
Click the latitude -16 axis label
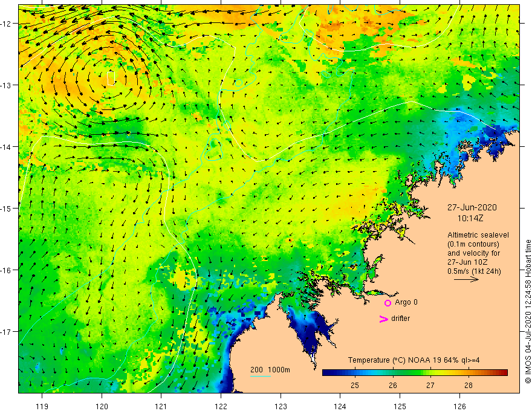click(6, 270)
